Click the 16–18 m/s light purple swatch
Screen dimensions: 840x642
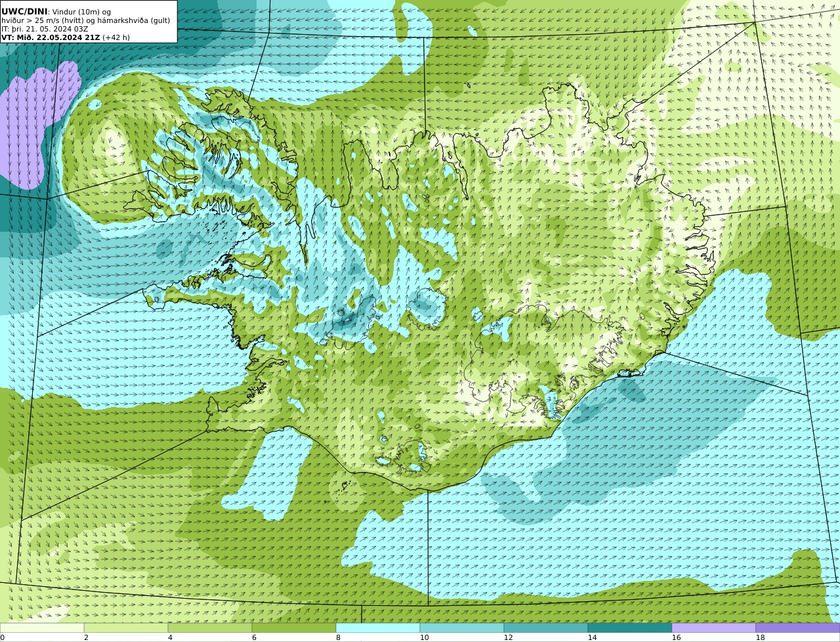pyautogui.click(x=714, y=628)
